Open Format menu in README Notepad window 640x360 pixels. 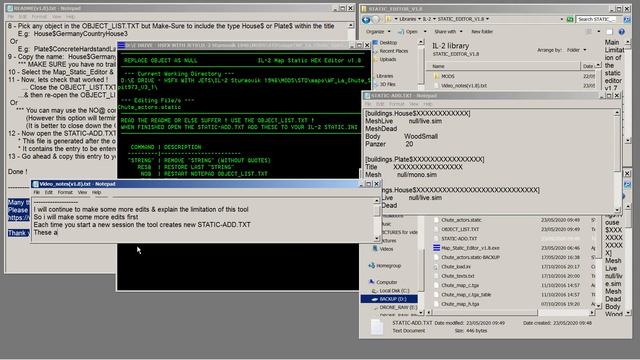[39, 17]
